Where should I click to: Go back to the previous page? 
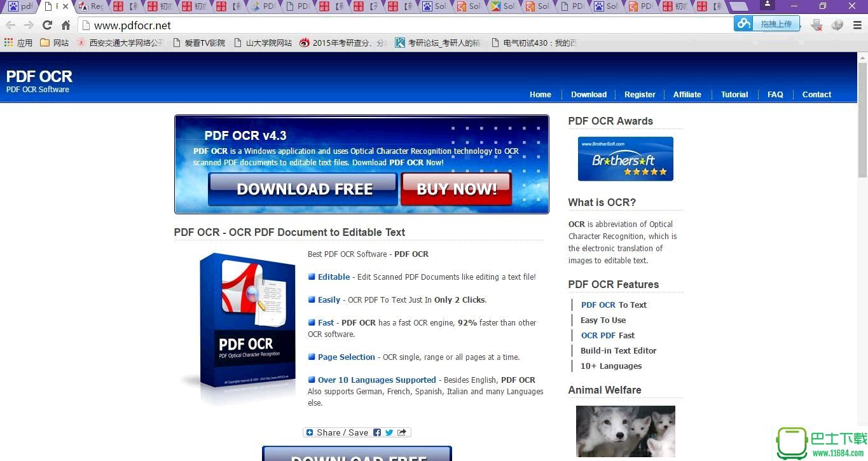click(10, 25)
